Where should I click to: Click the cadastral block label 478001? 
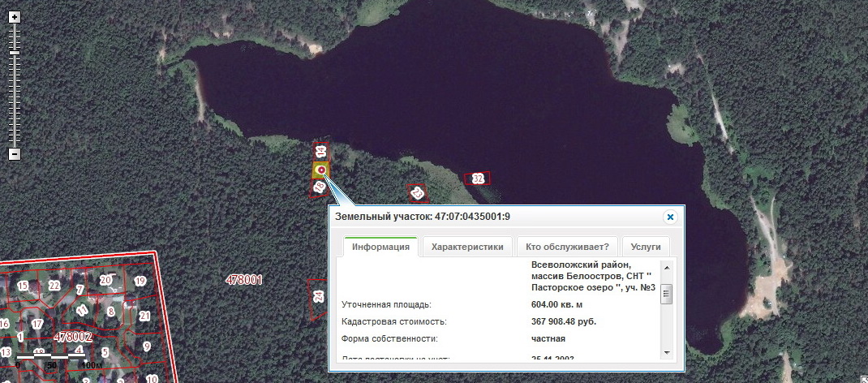pos(243,279)
